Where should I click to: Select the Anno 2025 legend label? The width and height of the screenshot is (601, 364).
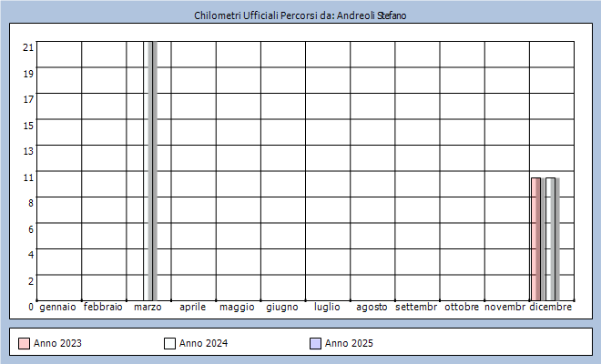click(349, 343)
